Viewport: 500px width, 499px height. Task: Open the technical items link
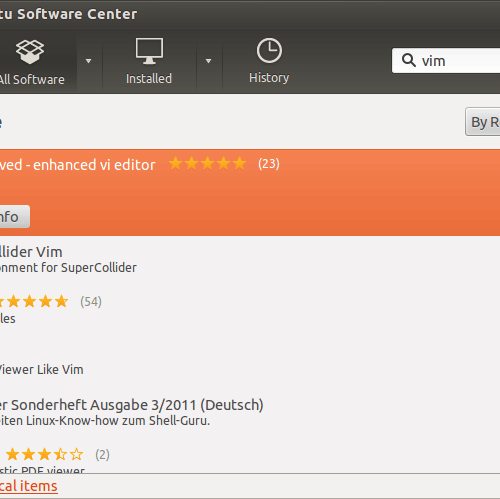click(28, 486)
